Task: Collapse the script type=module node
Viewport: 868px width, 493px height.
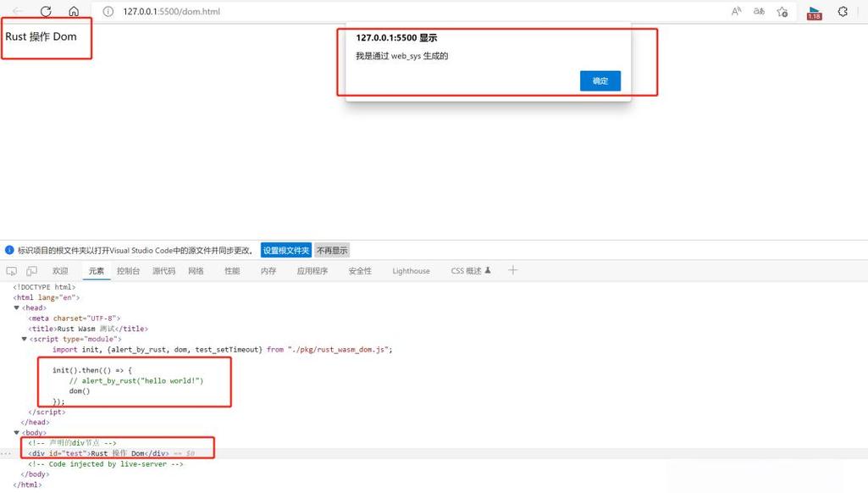Action: (25, 339)
